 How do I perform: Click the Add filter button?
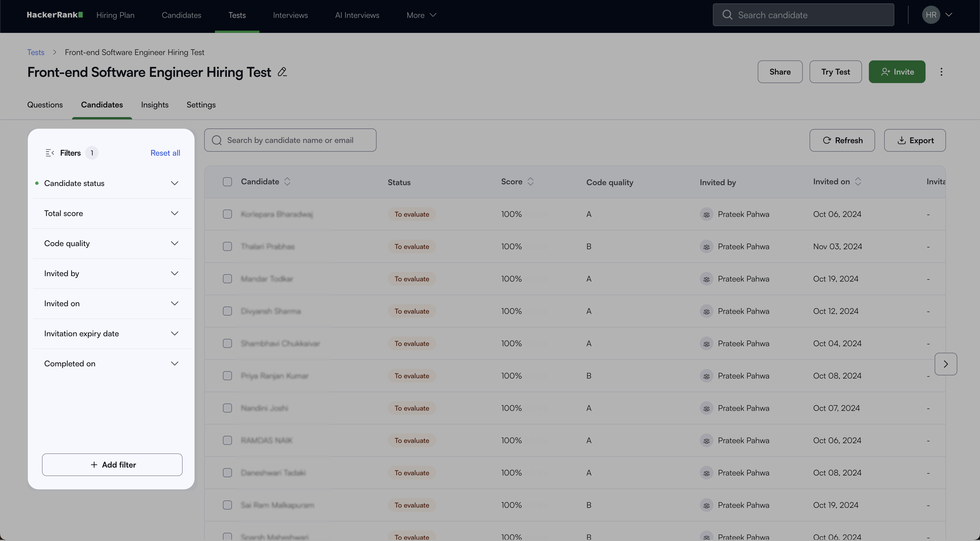pos(112,464)
